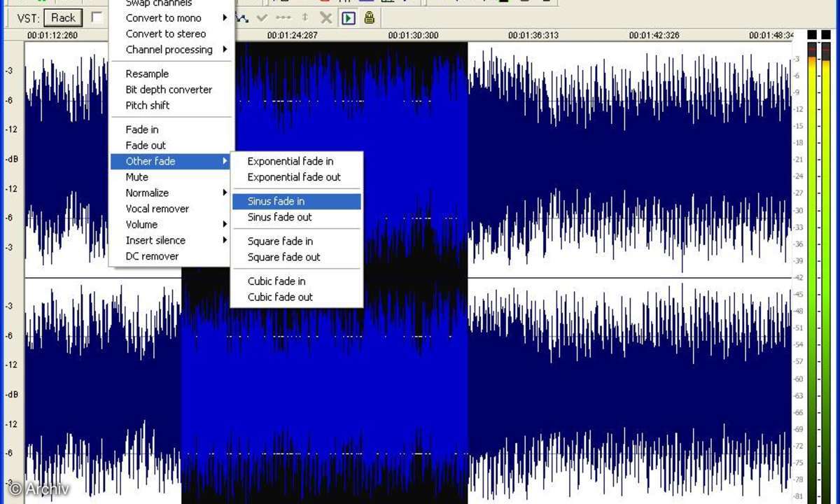
Task: Click the grey dotted line toolbar icon
Action: (283, 17)
